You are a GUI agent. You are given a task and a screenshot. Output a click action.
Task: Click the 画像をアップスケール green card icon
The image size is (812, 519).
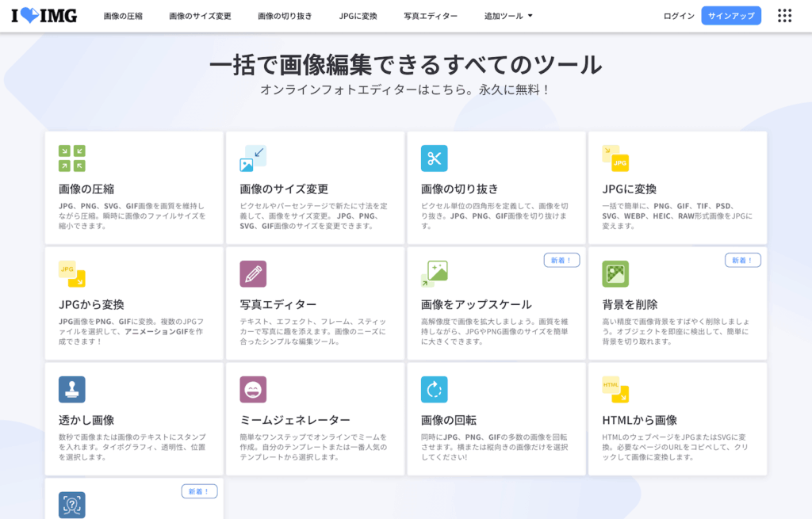pyautogui.click(x=435, y=273)
